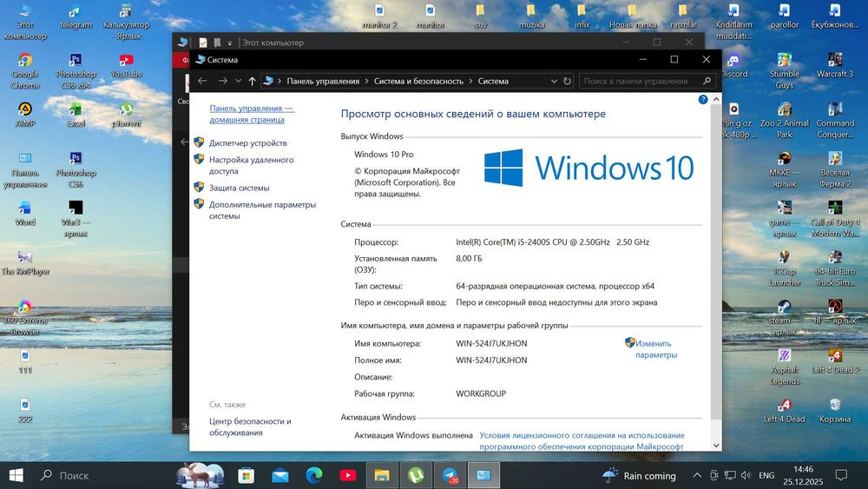Click the Windows 10 Pro edition text
The width and height of the screenshot is (868, 489).
tap(384, 155)
